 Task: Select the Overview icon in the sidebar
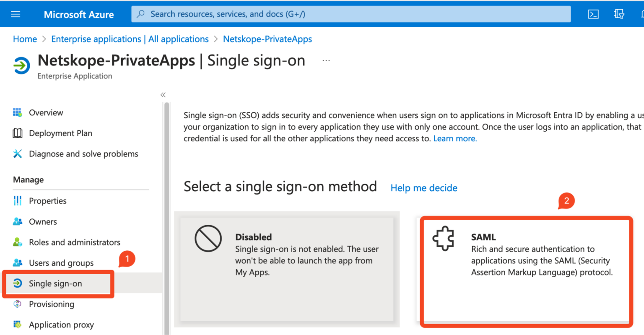pos(18,112)
